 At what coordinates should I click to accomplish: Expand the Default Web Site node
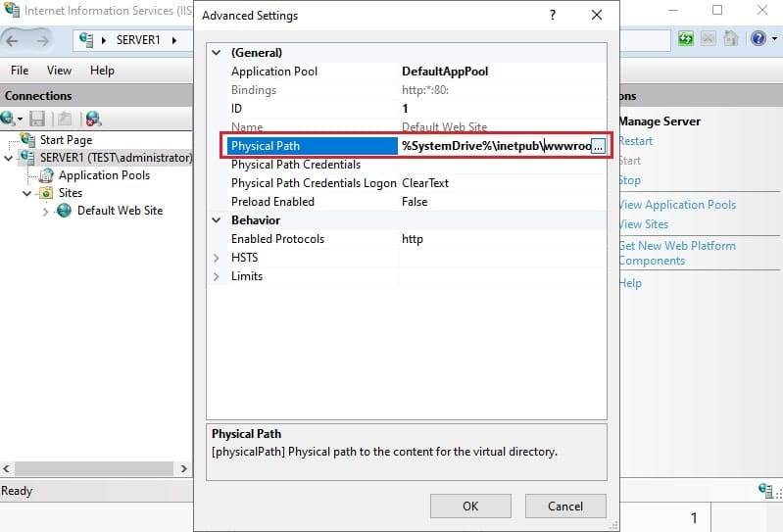[45, 211]
